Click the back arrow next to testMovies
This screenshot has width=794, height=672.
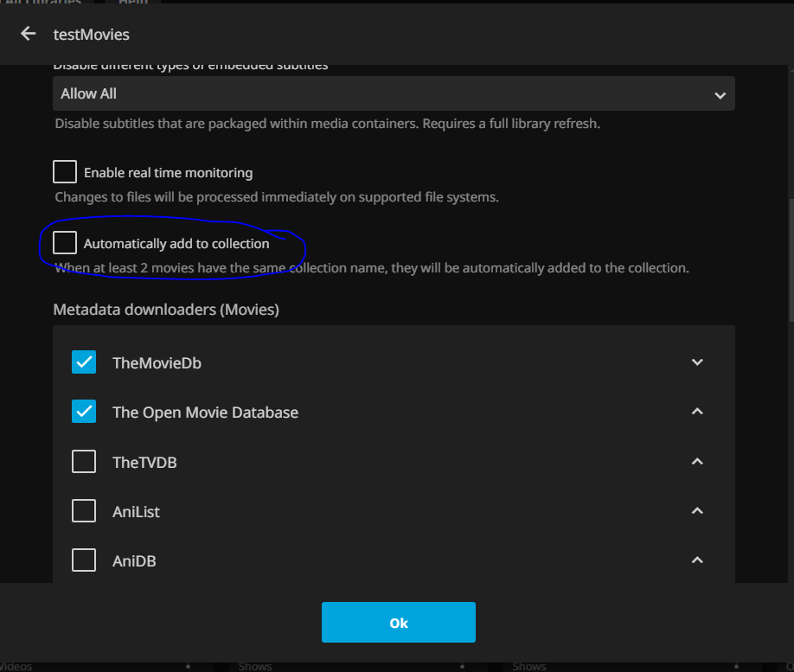point(29,34)
